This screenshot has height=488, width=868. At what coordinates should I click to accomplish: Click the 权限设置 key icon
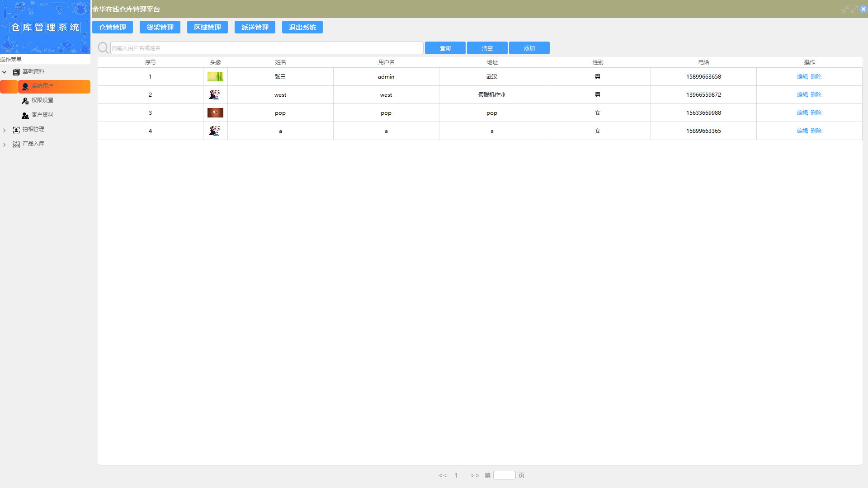pyautogui.click(x=25, y=101)
